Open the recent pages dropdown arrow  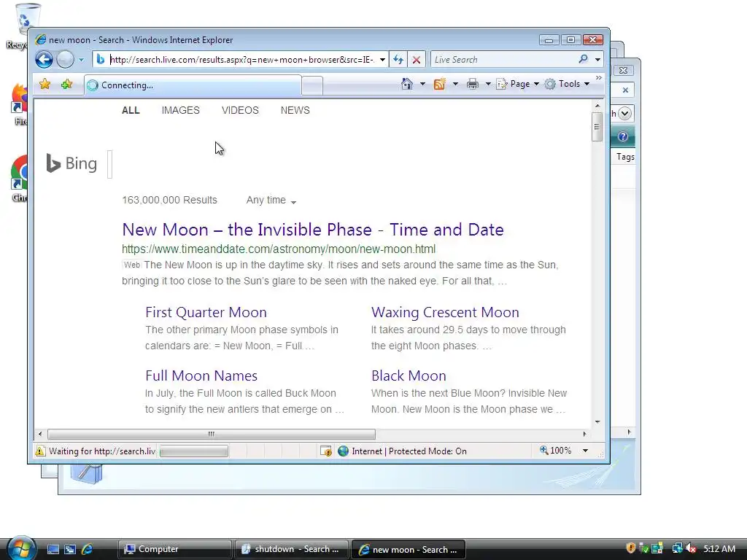[x=81, y=60]
